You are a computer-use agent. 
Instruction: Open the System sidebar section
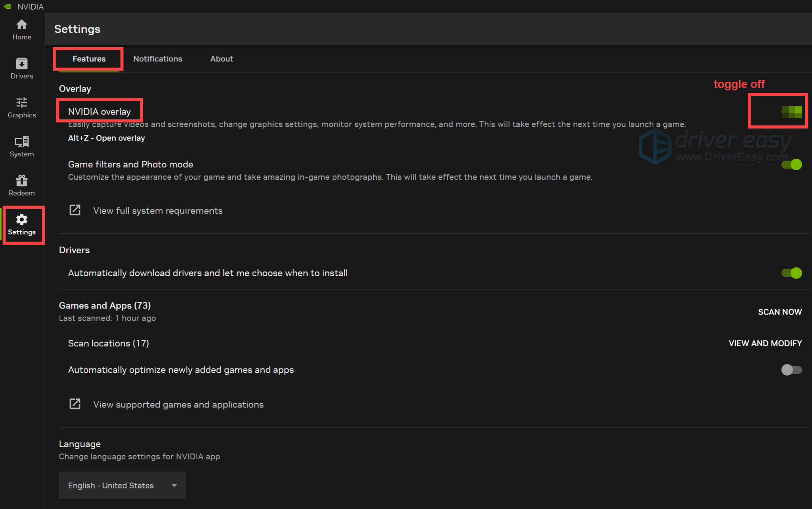(x=22, y=146)
